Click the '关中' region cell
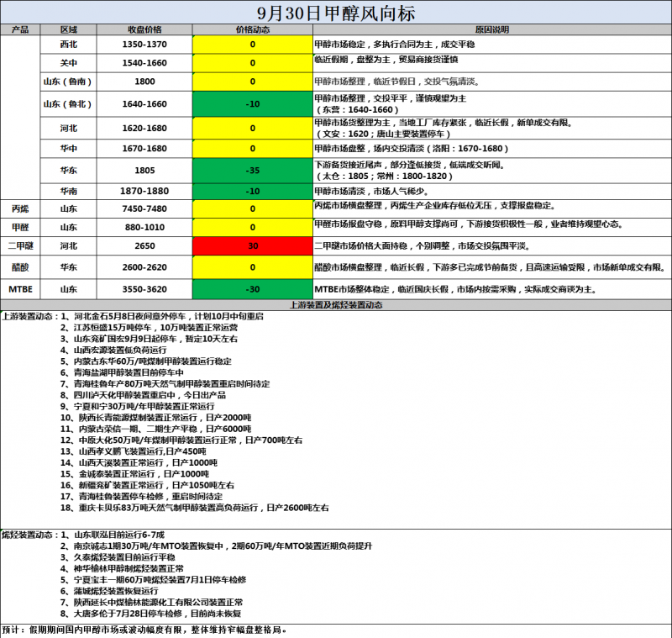 coord(69,63)
